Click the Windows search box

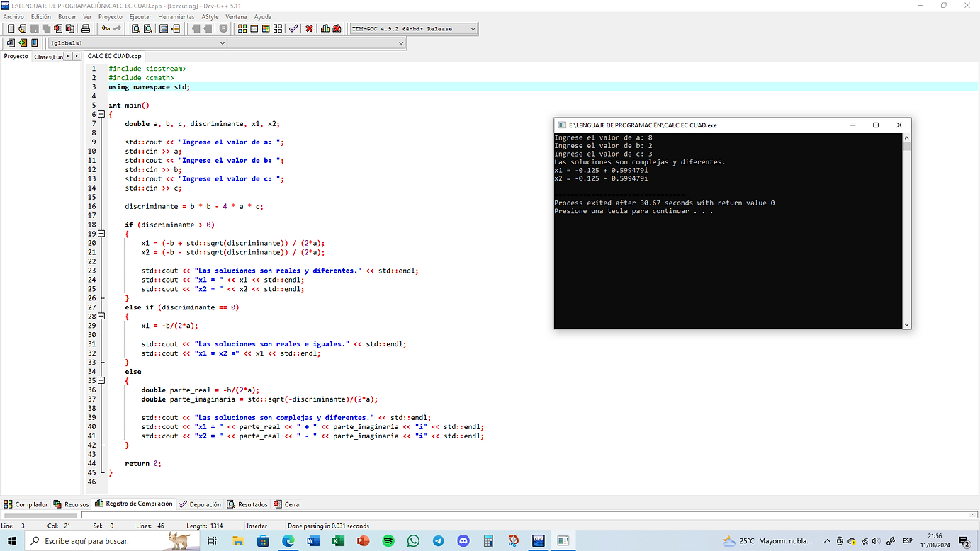111,540
